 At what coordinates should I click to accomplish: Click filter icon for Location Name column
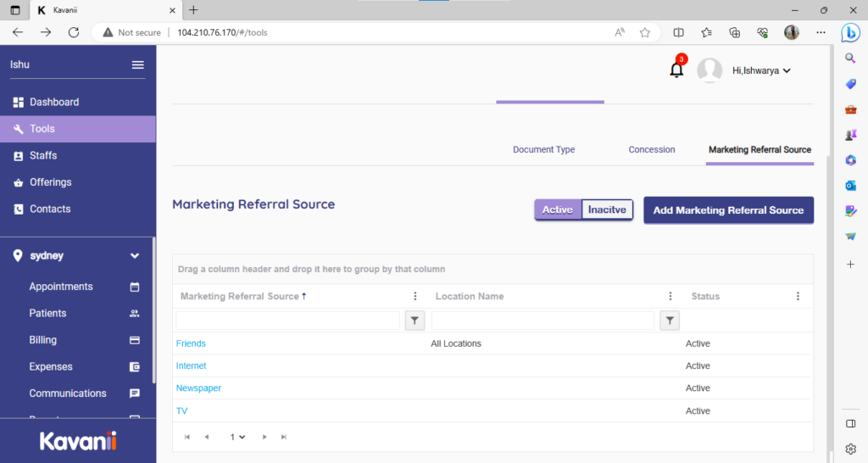pos(670,321)
